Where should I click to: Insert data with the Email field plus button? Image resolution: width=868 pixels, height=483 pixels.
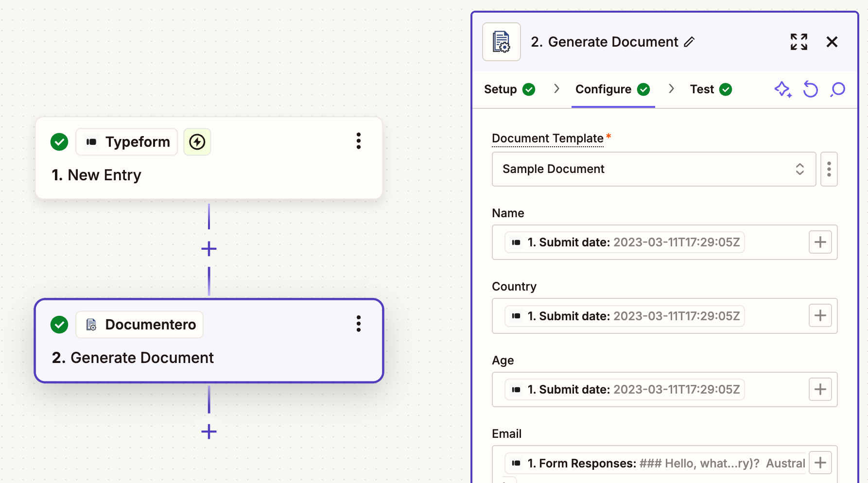tap(820, 463)
